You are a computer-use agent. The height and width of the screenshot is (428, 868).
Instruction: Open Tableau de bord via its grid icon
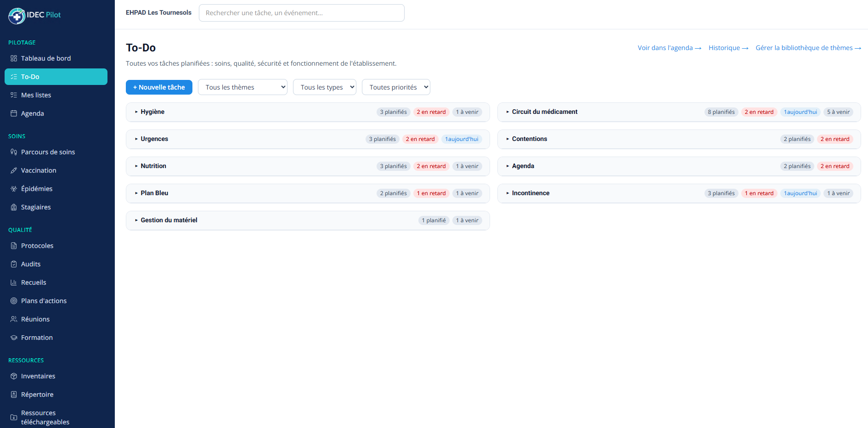14,58
